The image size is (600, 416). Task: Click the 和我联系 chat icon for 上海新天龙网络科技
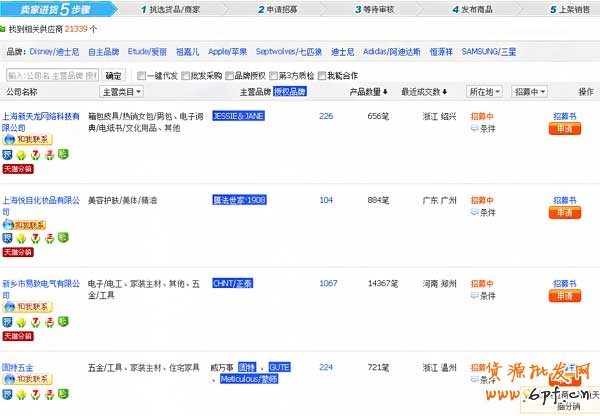pyautogui.click(x=27, y=141)
